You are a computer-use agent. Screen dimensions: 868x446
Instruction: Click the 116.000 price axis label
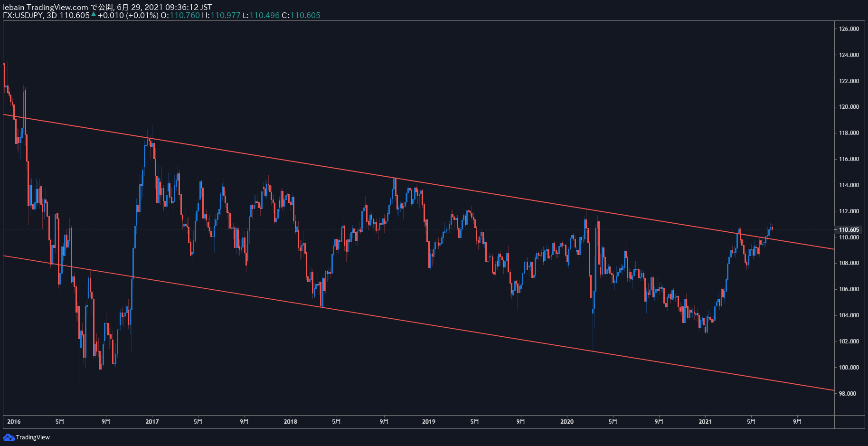point(849,159)
